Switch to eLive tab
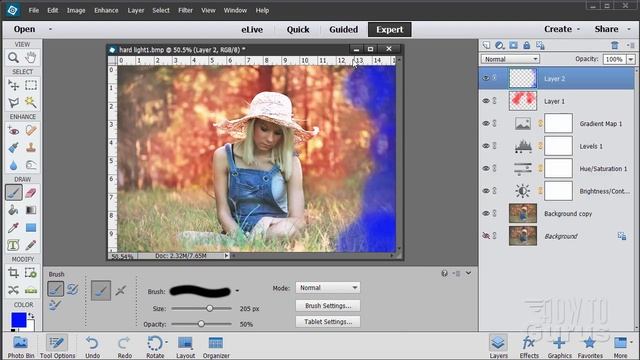Screen dimensions: 640x360 252,29
